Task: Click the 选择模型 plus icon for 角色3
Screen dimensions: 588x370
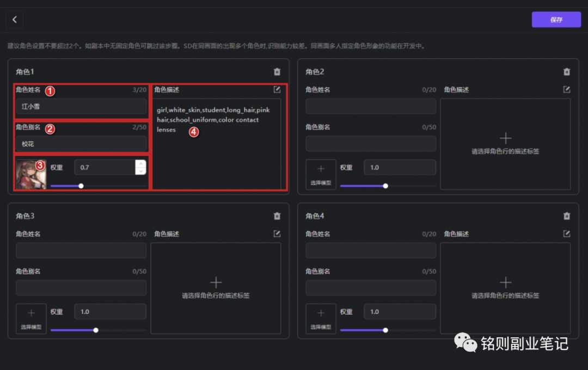Action: click(x=31, y=317)
